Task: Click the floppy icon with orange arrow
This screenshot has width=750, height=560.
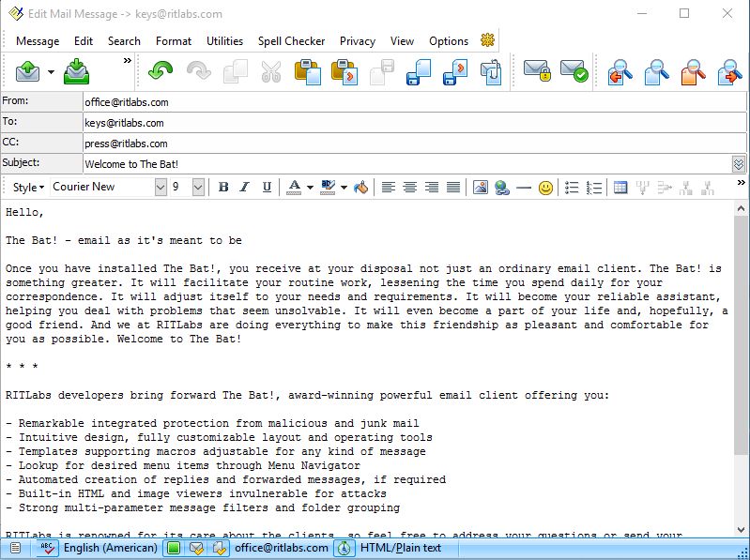Action: (x=455, y=71)
